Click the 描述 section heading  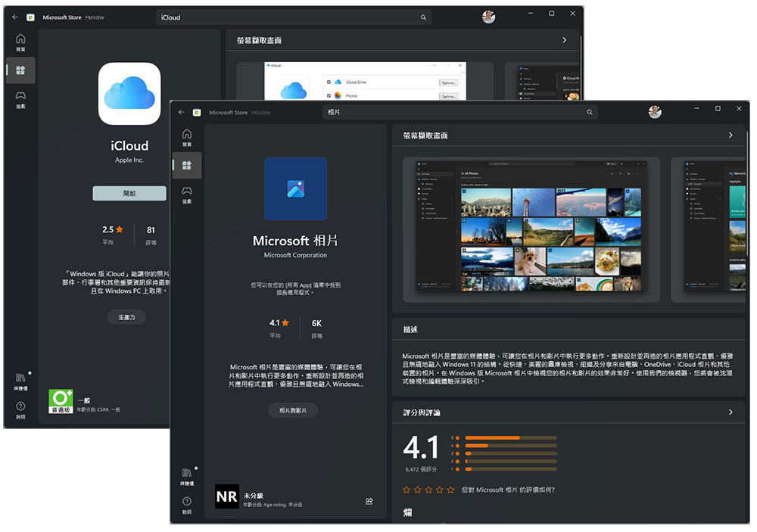410,329
